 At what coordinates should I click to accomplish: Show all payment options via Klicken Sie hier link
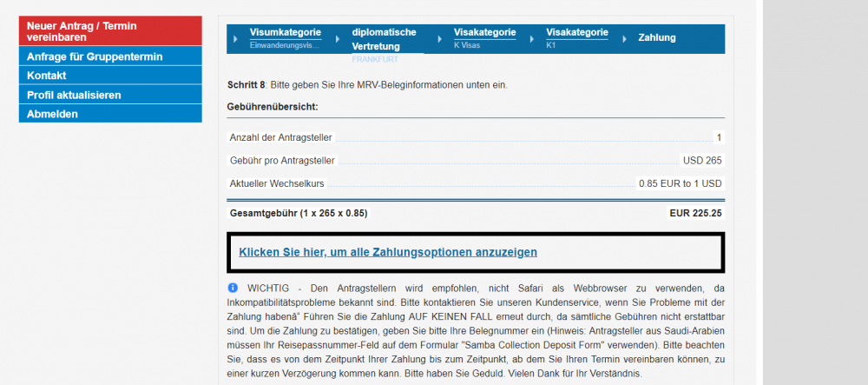(388, 252)
